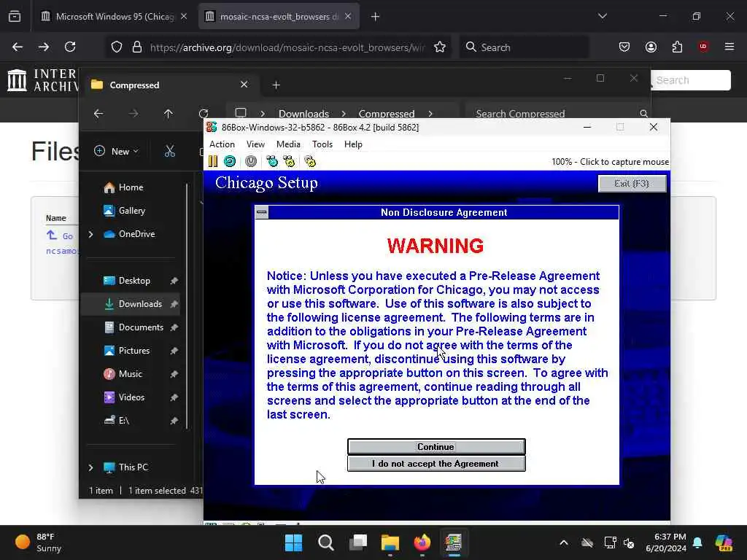
Task: Click the Go to parent link
Action: tap(61, 236)
